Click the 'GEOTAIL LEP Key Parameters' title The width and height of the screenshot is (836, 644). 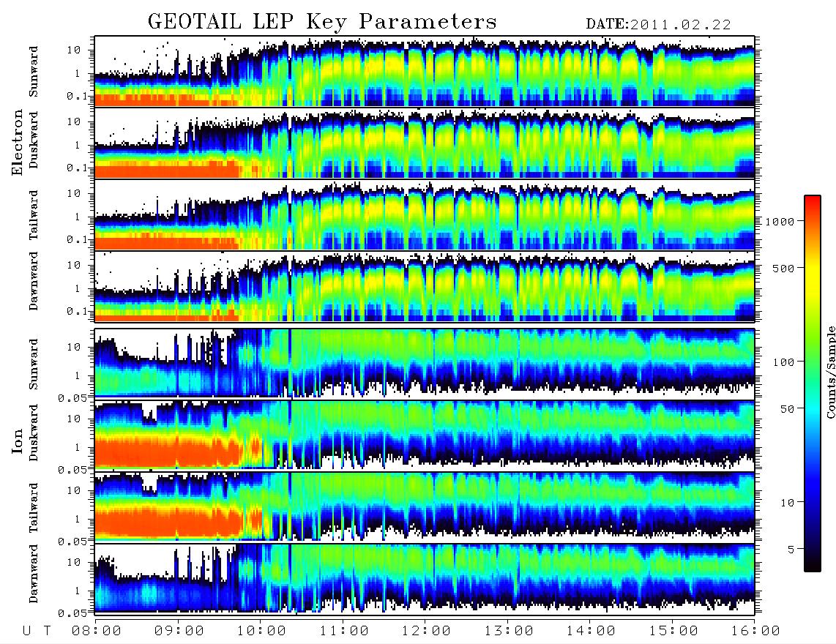point(322,22)
